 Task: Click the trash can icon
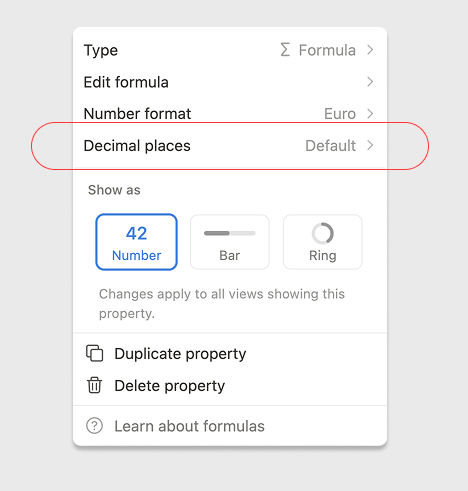point(94,385)
